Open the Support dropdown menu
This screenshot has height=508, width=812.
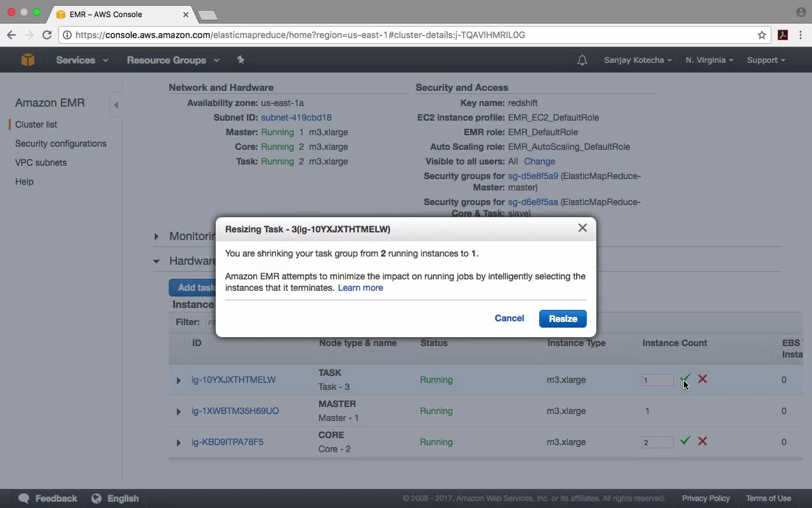pyautogui.click(x=766, y=60)
